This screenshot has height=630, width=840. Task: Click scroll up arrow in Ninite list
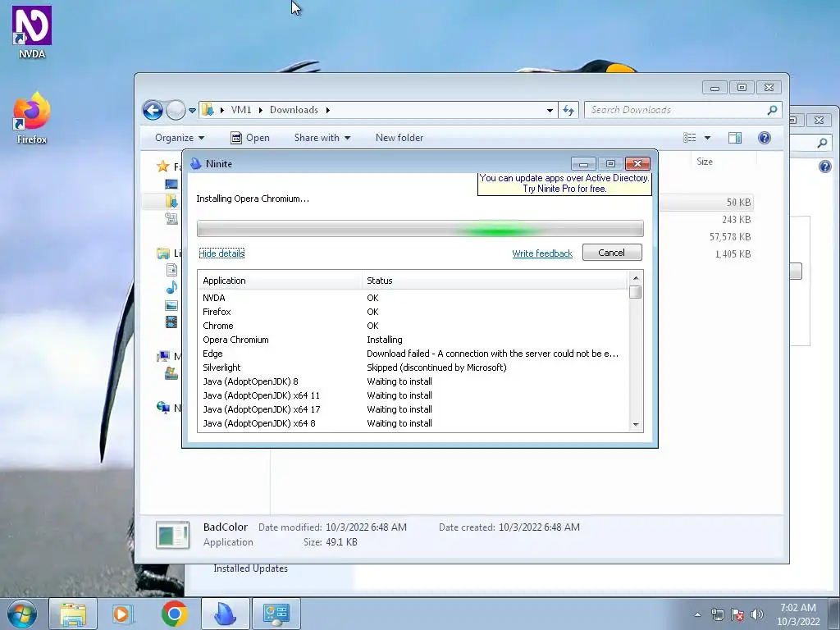[x=636, y=278]
